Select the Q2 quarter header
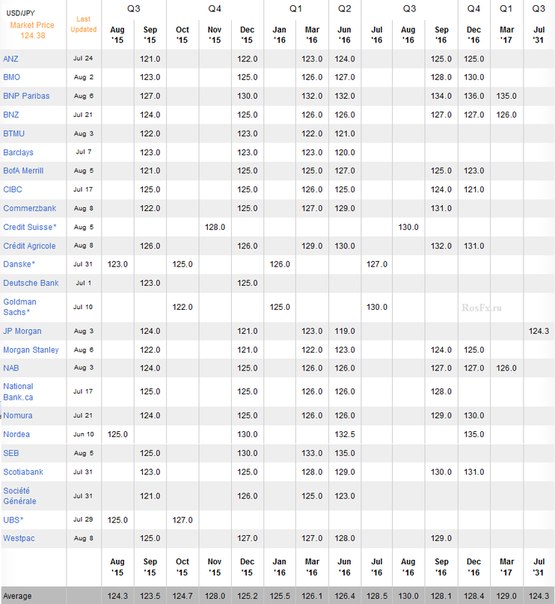The width and height of the screenshot is (555, 604). pyautogui.click(x=345, y=9)
